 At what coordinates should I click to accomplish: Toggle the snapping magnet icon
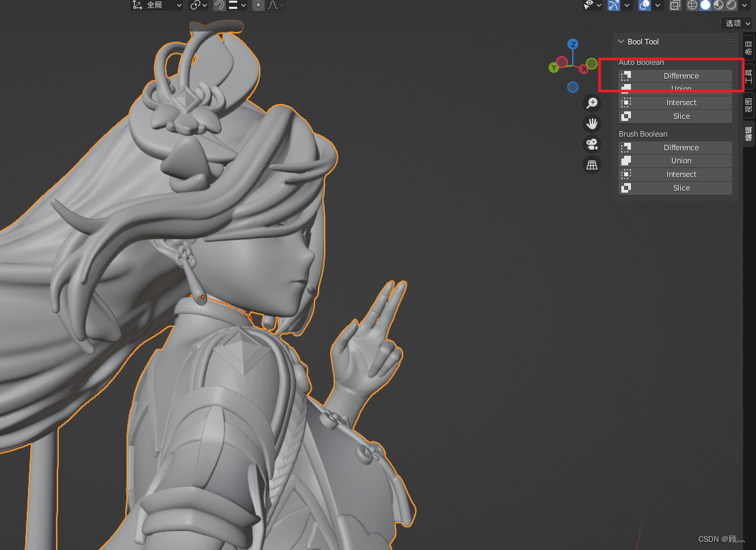(x=219, y=5)
